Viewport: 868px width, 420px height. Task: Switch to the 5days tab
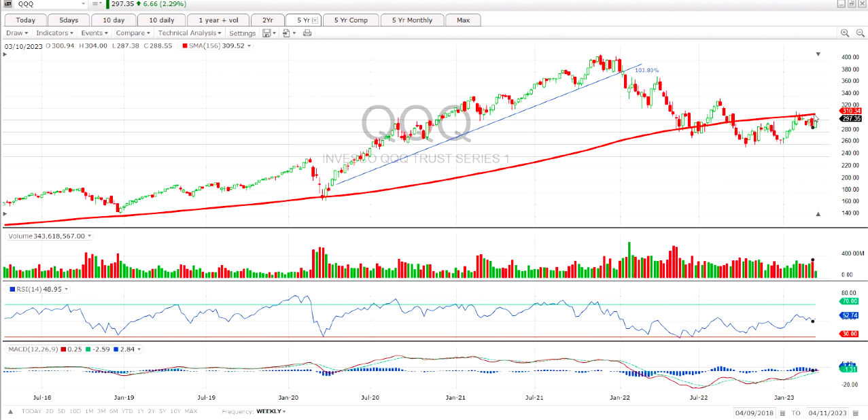(x=69, y=20)
